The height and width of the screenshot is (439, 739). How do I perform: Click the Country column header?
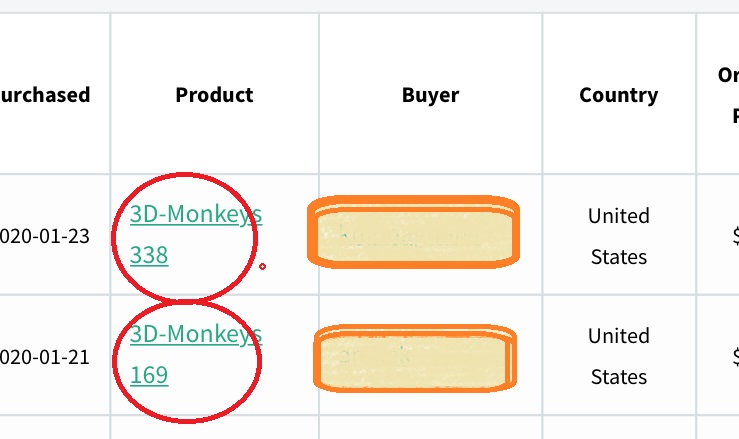click(618, 95)
